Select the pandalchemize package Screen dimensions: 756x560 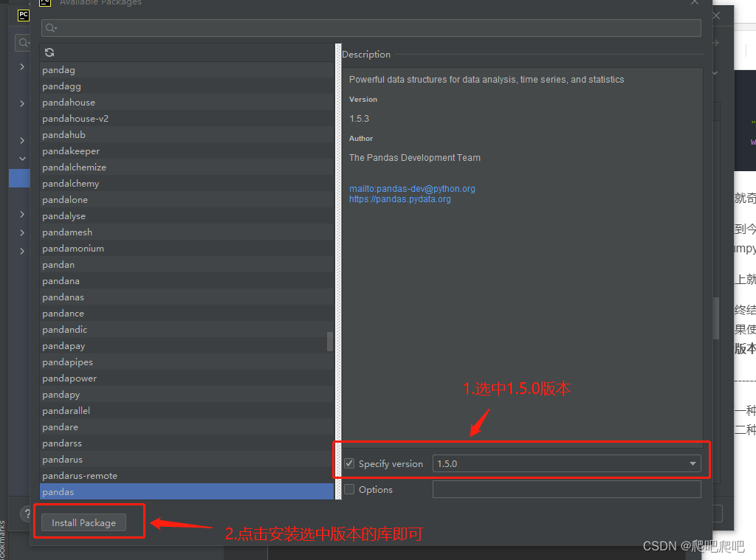coord(187,167)
